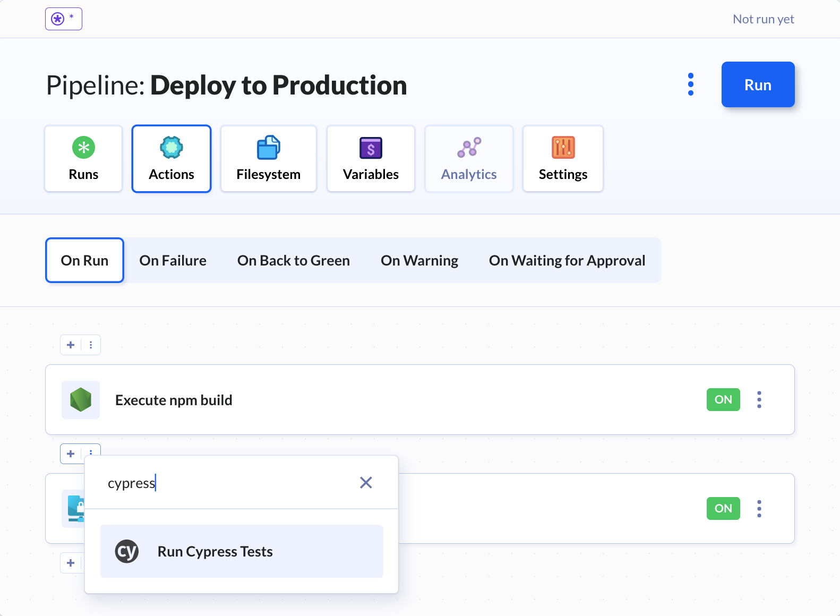Open the Actions section
Viewport: 840px width, 616px height.
pyautogui.click(x=172, y=158)
